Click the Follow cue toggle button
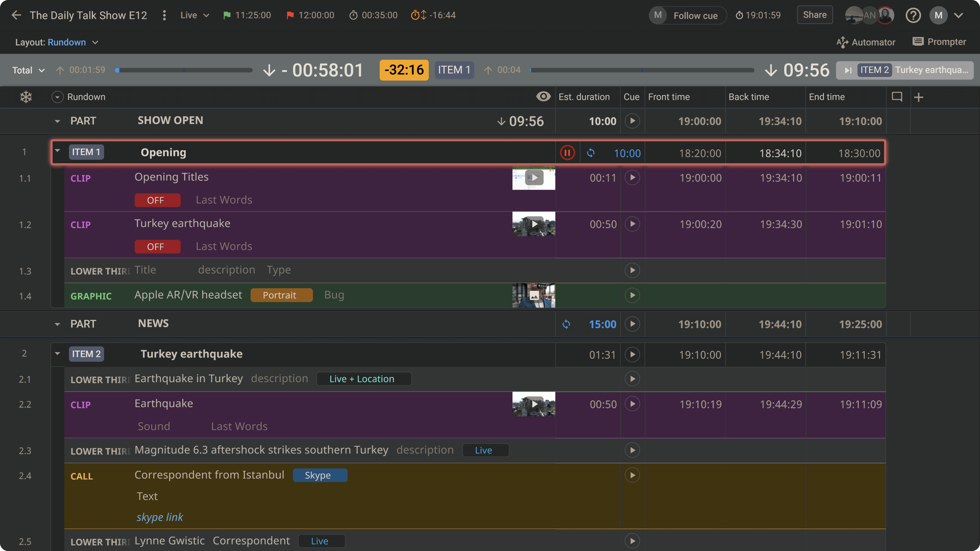Screen dimensions: 980x551 point(687,15)
